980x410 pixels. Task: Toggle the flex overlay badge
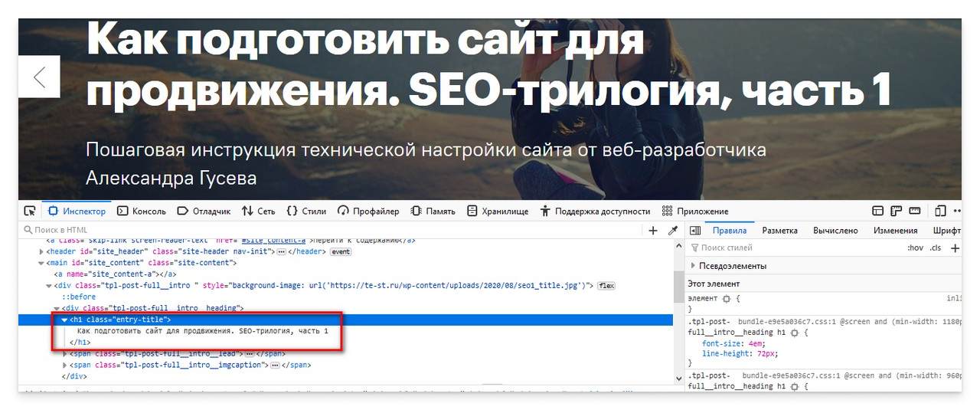[606, 286]
